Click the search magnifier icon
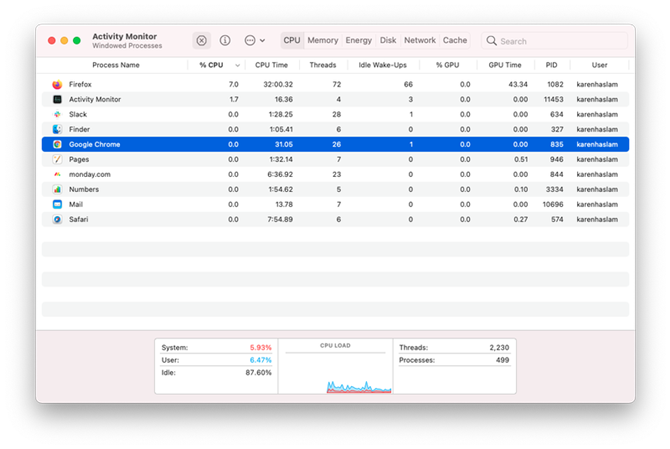This screenshot has height=449, width=670. coord(491,41)
